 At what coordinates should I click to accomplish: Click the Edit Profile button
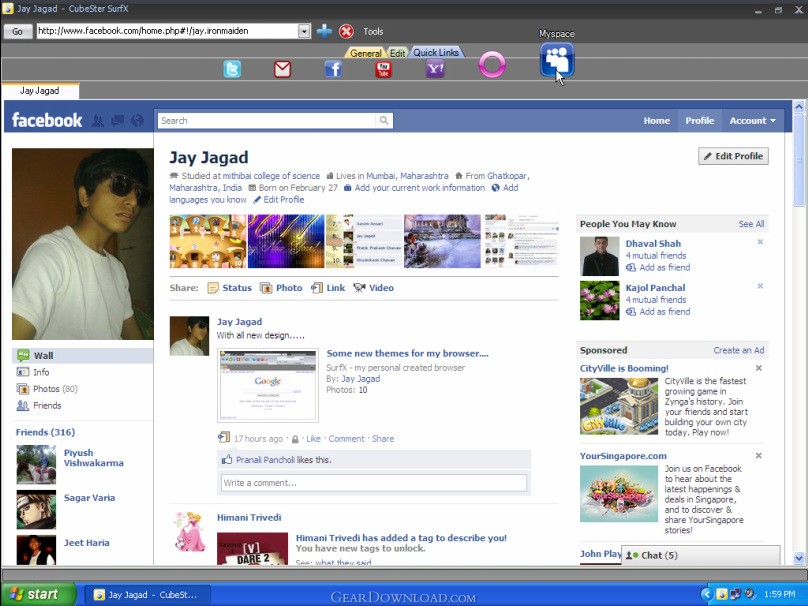[x=733, y=156]
